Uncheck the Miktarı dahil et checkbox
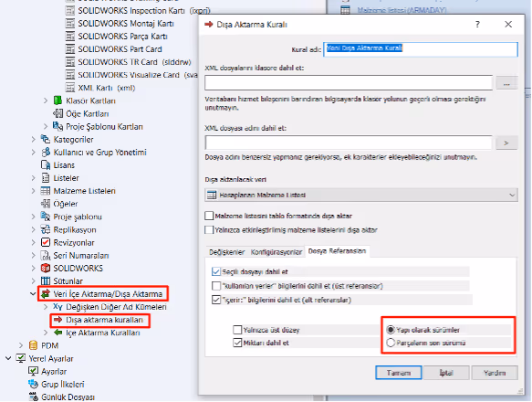Viewport: 532px width, 402px height. [x=237, y=343]
